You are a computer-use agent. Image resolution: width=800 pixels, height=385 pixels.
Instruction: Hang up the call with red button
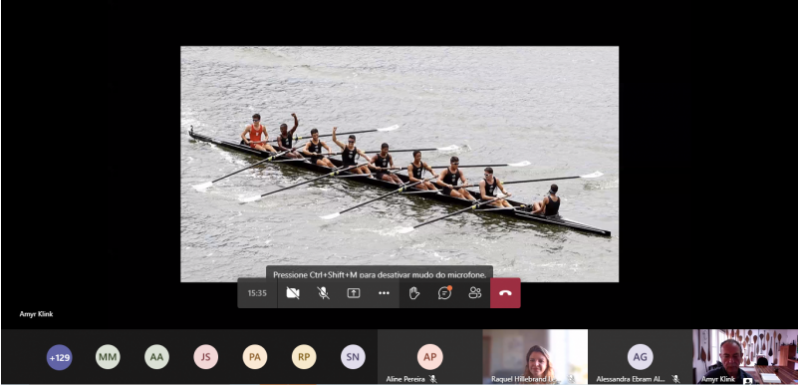click(505, 293)
